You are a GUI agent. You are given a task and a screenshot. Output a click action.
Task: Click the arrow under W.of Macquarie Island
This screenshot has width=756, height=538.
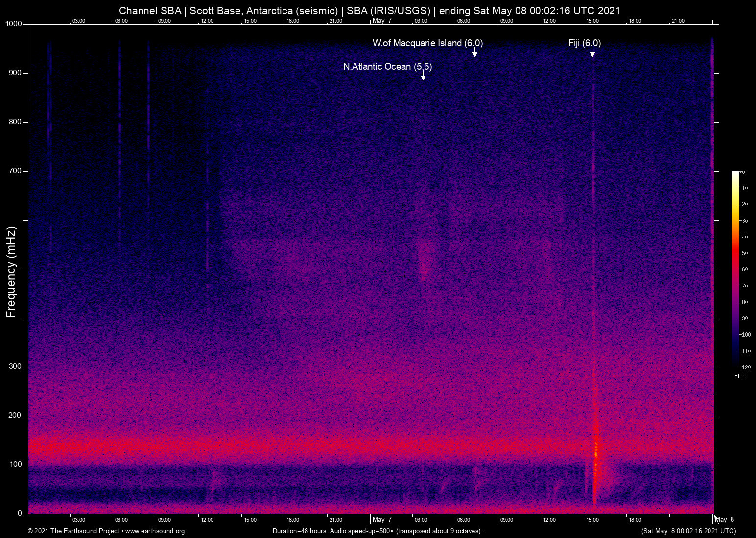tap(474, 52)
